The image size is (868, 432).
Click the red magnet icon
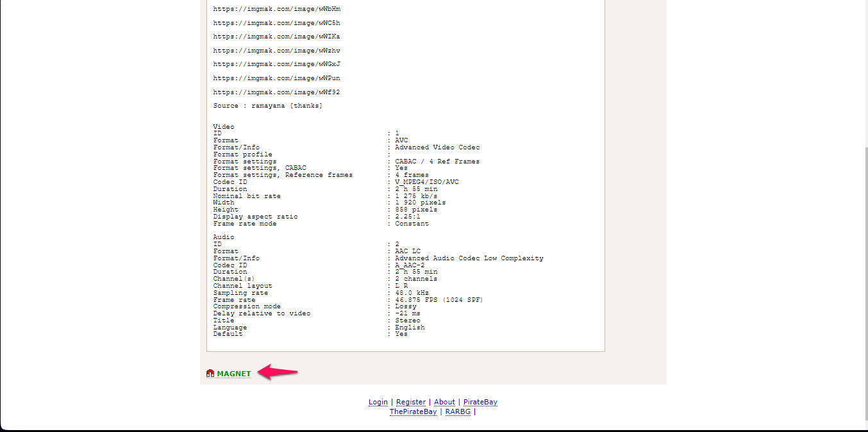pyautogui.click(x=210, y=374)
